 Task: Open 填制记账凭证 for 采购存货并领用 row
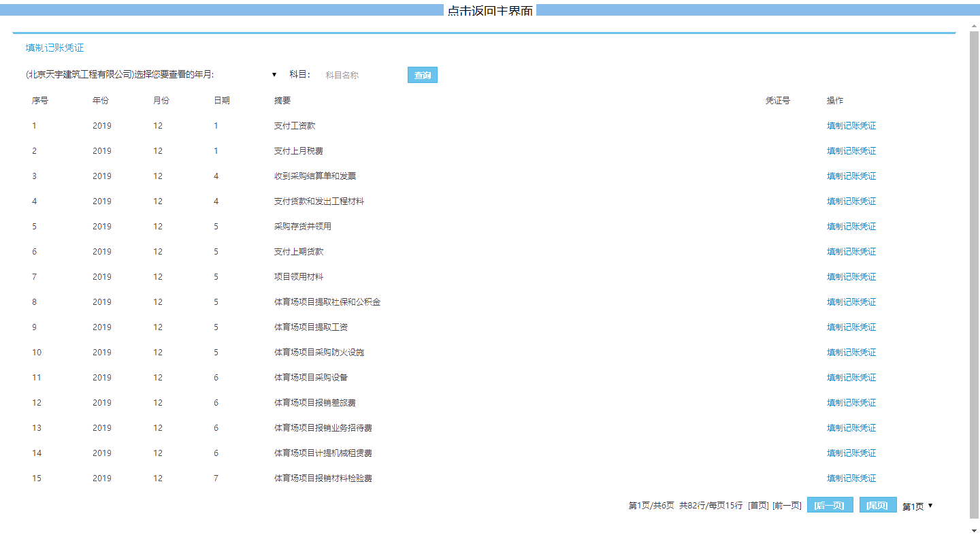[x=851, y=227]
